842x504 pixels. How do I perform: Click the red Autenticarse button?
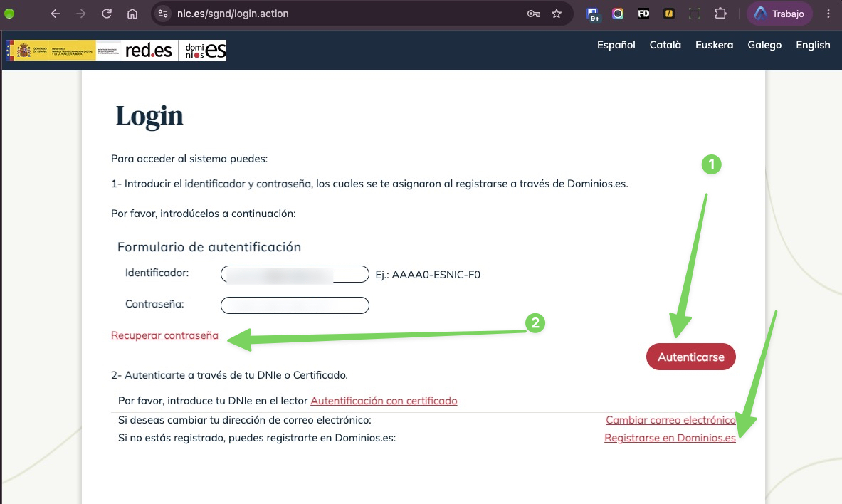coord(690,357)
